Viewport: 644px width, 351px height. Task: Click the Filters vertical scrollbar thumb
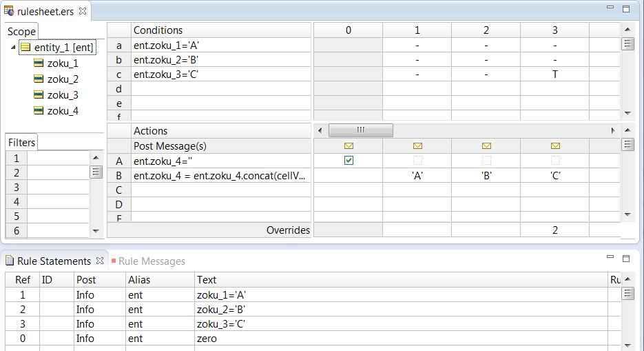tap(96, 172)
